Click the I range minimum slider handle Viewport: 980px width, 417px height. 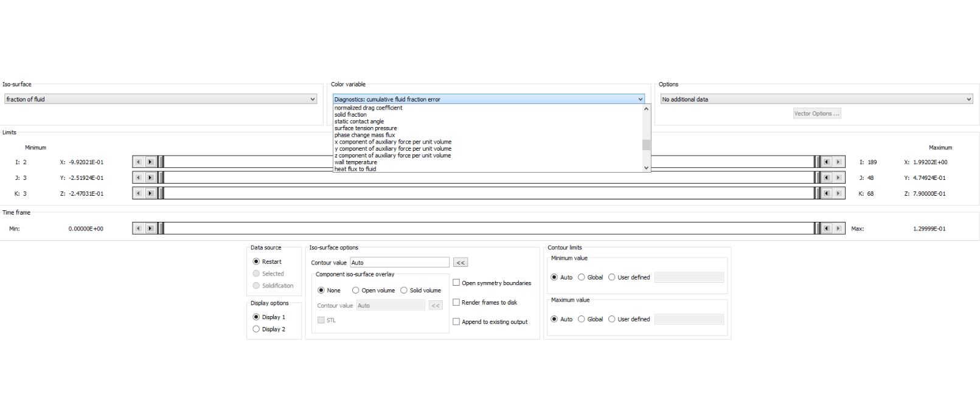coord(161,162)
